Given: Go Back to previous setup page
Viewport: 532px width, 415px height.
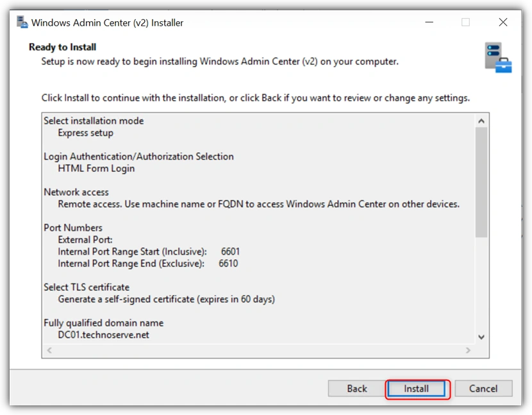Looking at the screenshot, I should [x=357, y=388].
